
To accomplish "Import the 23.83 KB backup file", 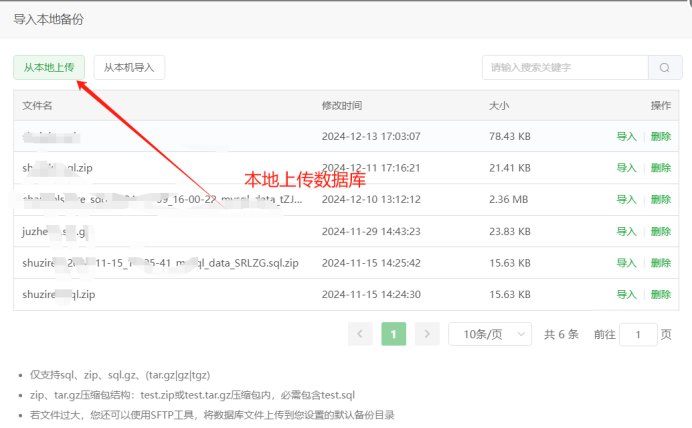I will pyautogui.click(x=626, y=231).
